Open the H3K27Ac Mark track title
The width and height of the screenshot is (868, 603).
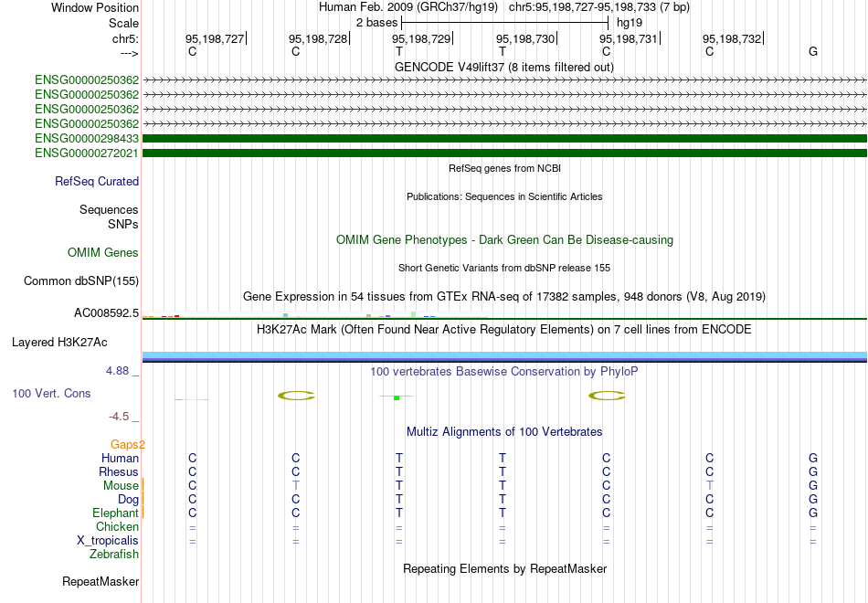tap(504, 330)
